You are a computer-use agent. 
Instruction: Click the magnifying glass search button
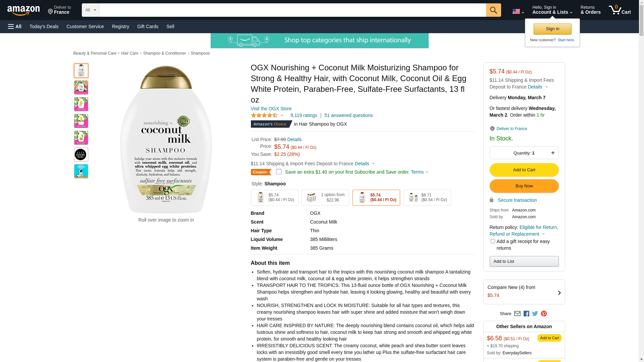[x=493, y=10]
